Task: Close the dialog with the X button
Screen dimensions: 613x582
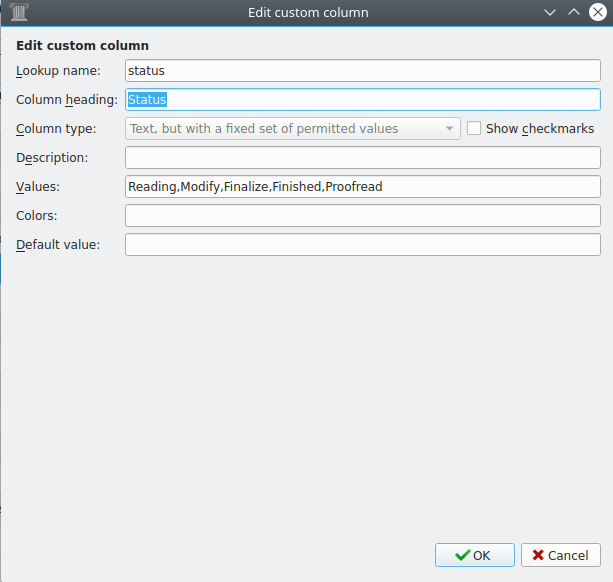Action: pyautogui.click(x=598, y=12)
